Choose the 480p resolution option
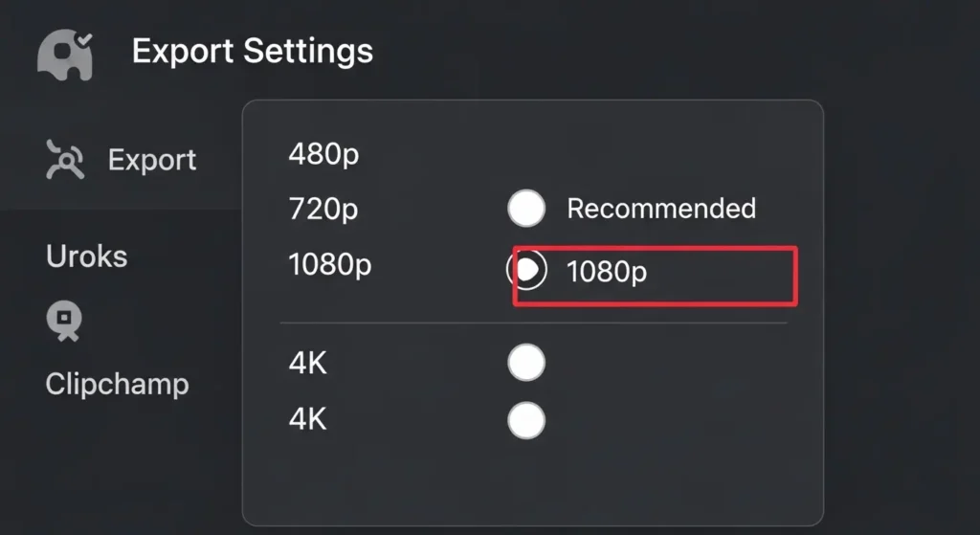Image resolution: width=980 pixels, height=535 pixels. pos(323,154)
